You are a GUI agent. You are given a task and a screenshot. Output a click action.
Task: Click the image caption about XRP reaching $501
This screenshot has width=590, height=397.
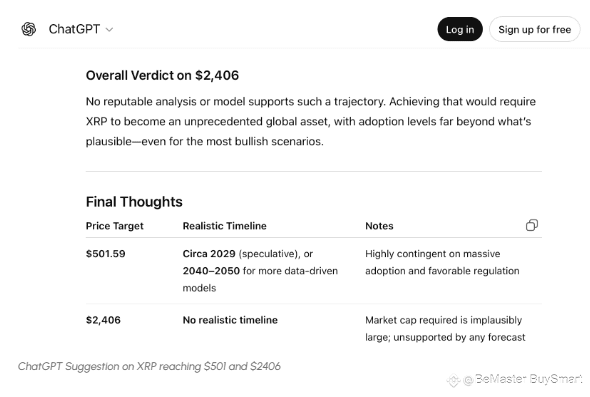point(149,366)
